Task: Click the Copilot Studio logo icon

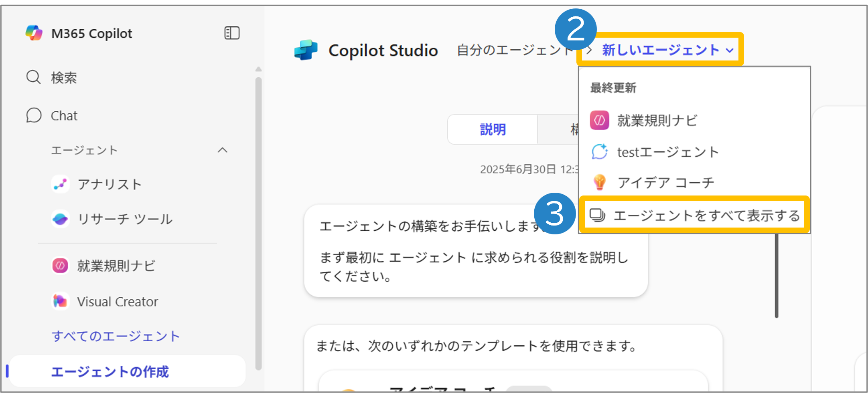Action: [x=306, y=50]
